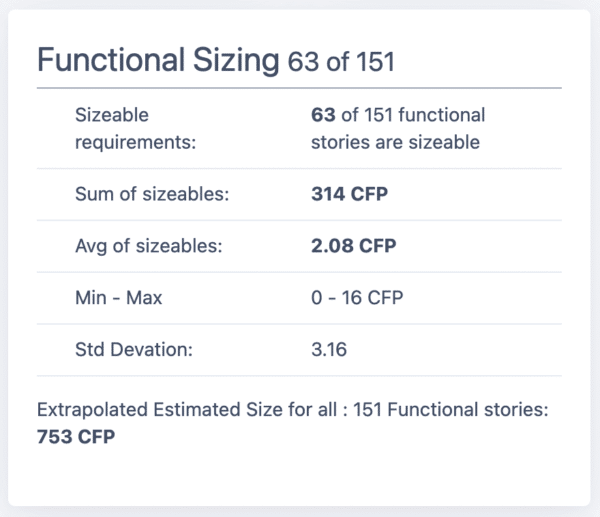Screen dimensions: 600x517
Task: Click the Min - Max label
Action: tap(119, 298)
